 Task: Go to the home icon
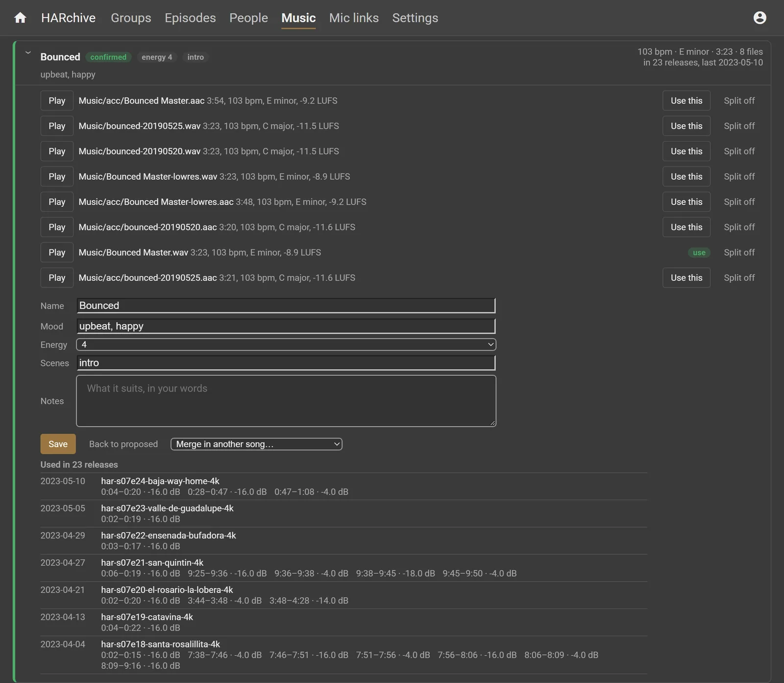pos(20,18)
